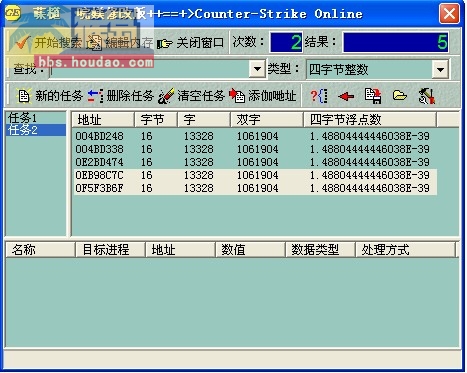467x373 pixels.
Task: Click the 四字节浮点数 column header
Action: click(x=370, y=120)
